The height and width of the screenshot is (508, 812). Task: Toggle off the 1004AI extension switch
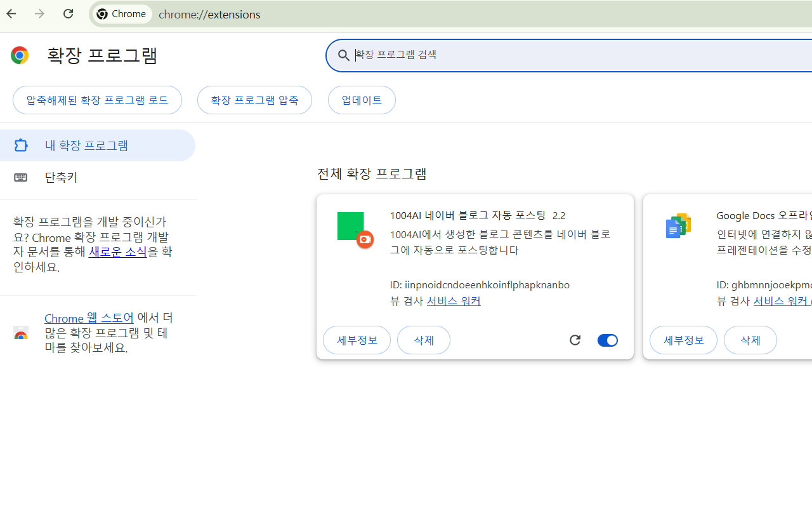pos(607,340)
